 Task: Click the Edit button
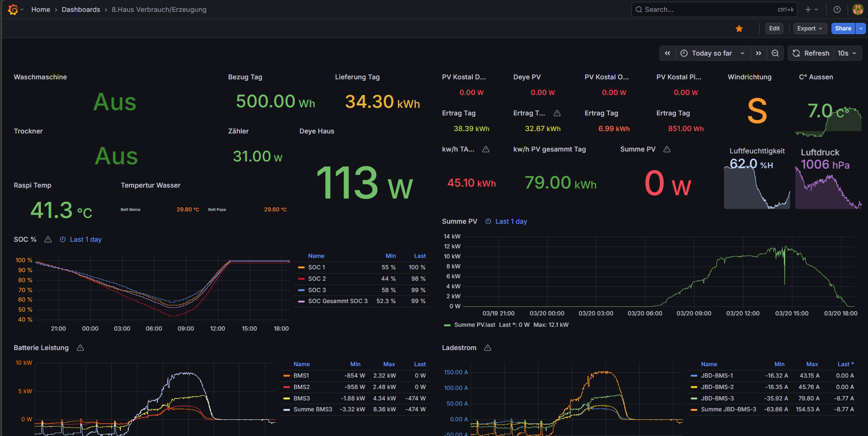click(x=774, y=28)
